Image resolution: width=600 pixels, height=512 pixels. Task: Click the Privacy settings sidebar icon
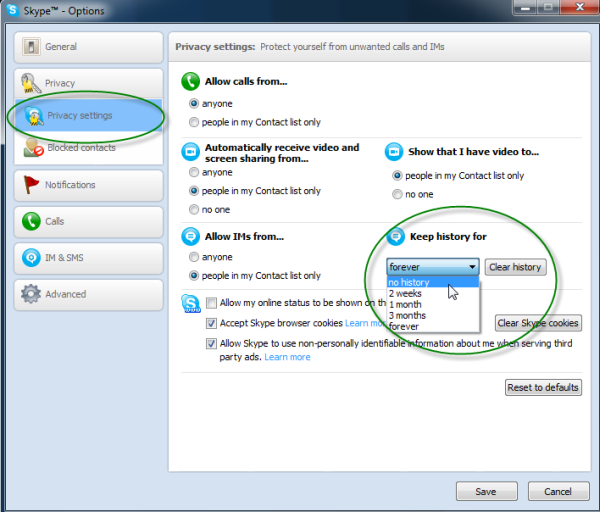[33, 116]
